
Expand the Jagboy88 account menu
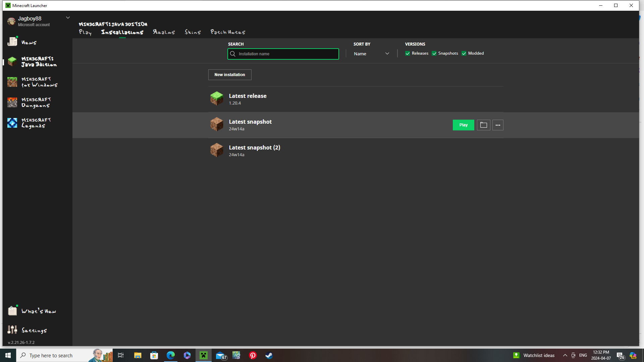tap(68, 18)
